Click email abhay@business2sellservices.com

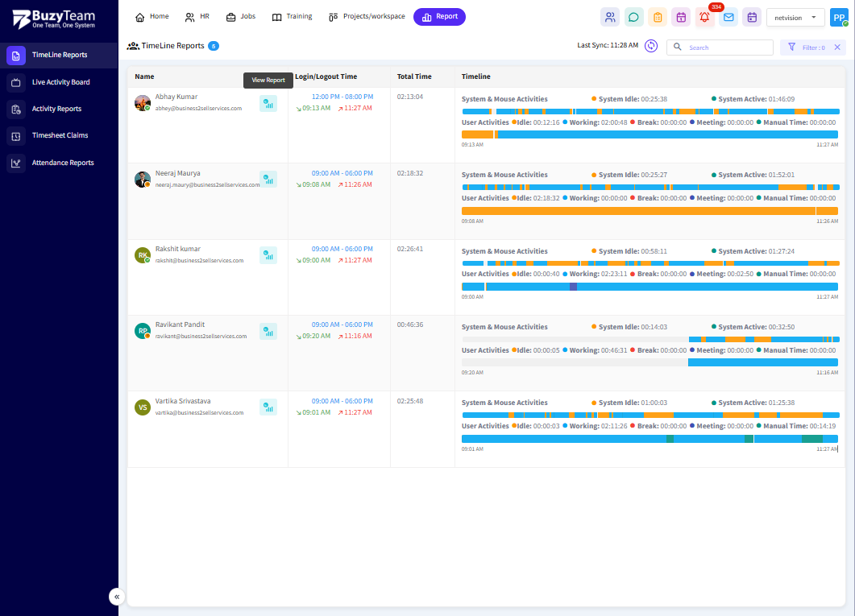pyautogui.click(x=198, y=109)
